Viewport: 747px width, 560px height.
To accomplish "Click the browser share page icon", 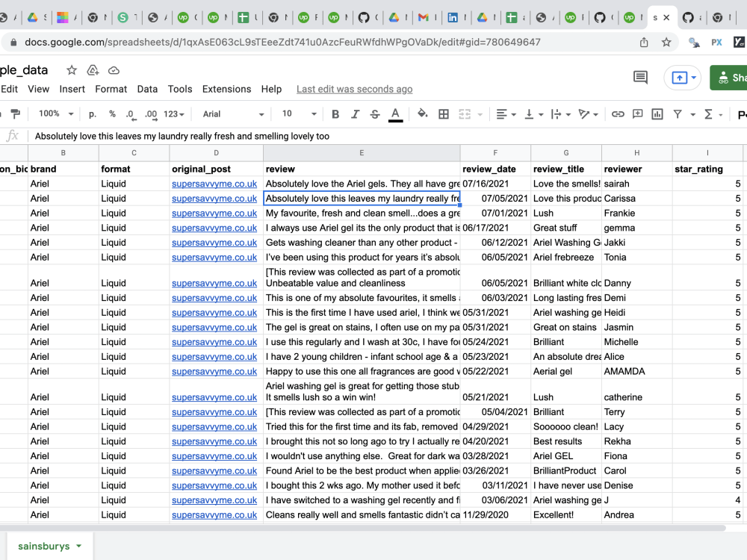I will pyautogui.click(x=644, y=43).
